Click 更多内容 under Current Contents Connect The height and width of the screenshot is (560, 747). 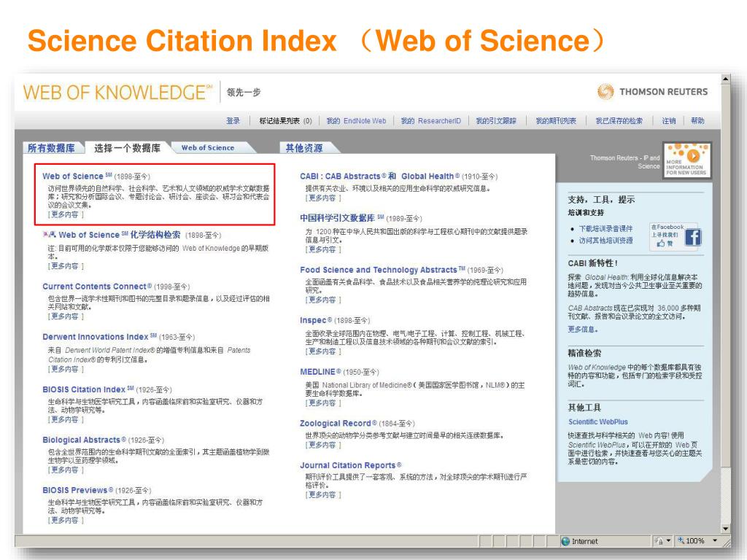(x=65, y=316)
